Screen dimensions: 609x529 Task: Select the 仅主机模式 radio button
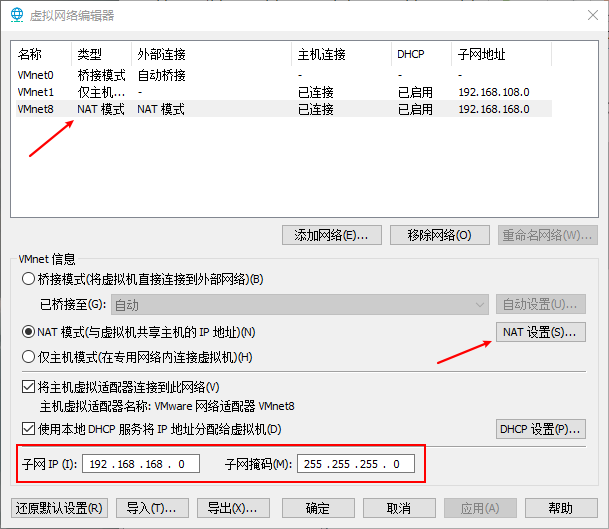(28, 357)
